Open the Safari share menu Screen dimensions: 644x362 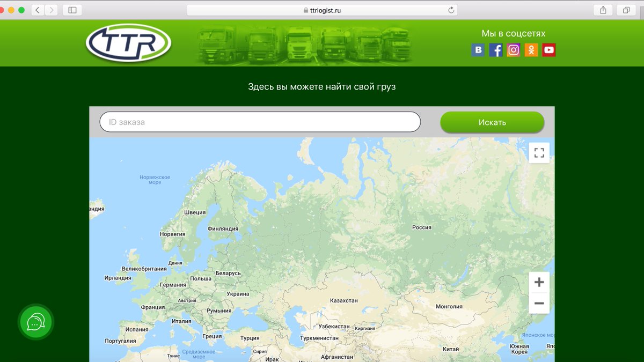[x=603, y=10]
